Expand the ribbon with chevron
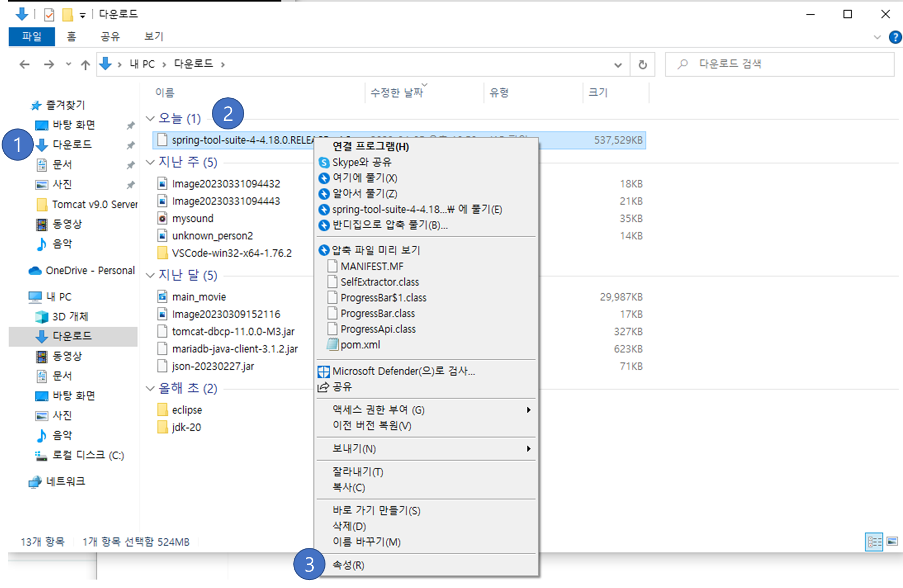 click(x=877, y=37)
